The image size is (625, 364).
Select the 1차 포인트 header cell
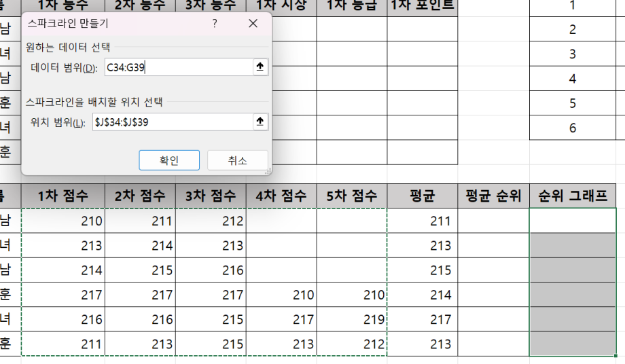(x=422, y=5)
